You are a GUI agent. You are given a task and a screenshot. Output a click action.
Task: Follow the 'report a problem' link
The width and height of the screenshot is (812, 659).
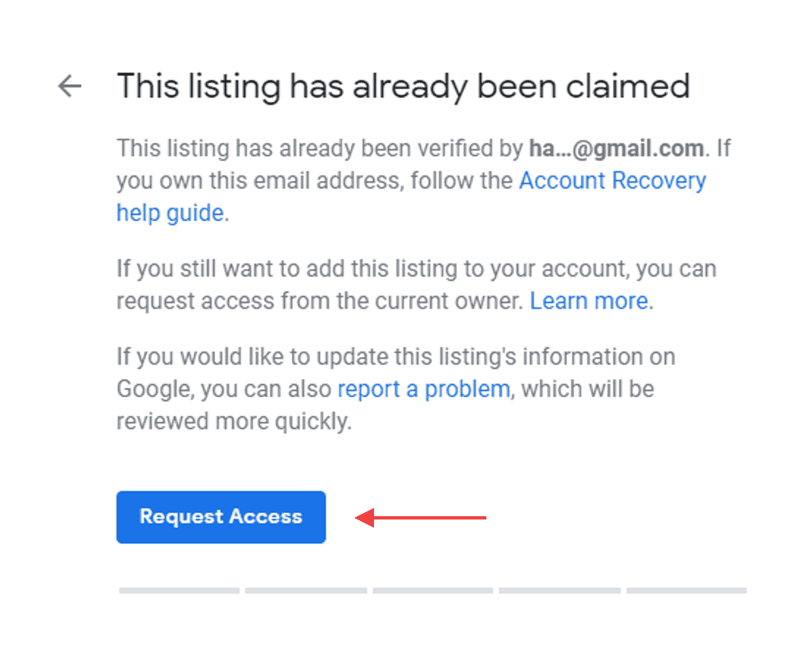(424, 389)
